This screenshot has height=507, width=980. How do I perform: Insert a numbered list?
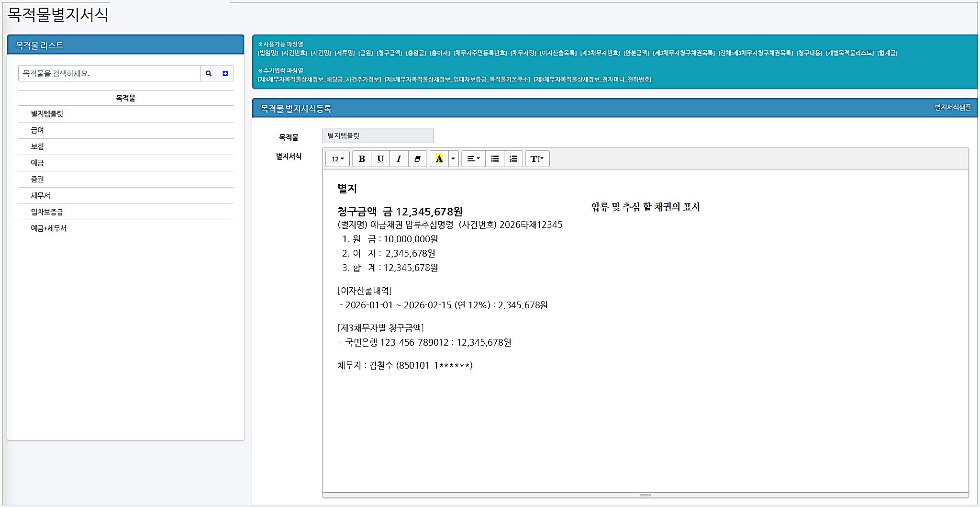pyautogui.click(x=513, y=158)
